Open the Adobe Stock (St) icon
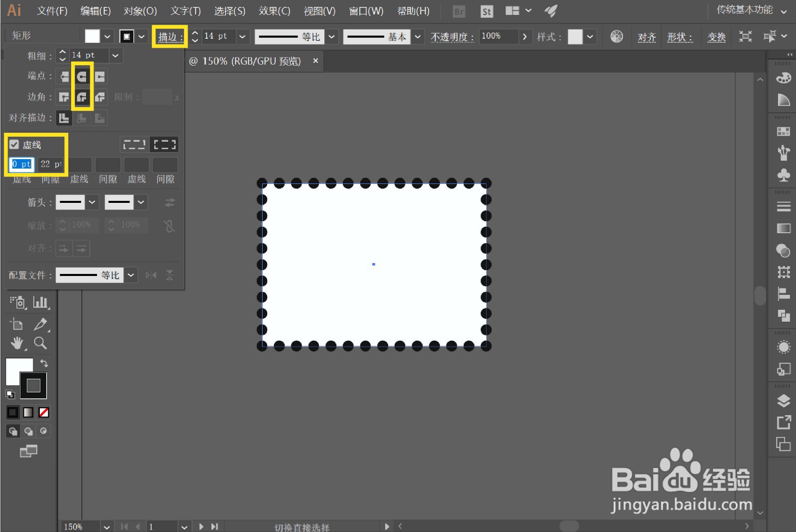The height and width of the screenshot is (532, 796). click(487, 11)
